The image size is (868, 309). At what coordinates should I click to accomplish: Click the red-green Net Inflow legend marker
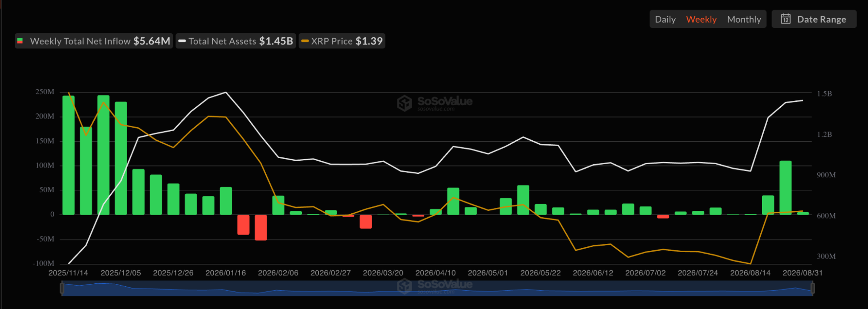(20, 41)
